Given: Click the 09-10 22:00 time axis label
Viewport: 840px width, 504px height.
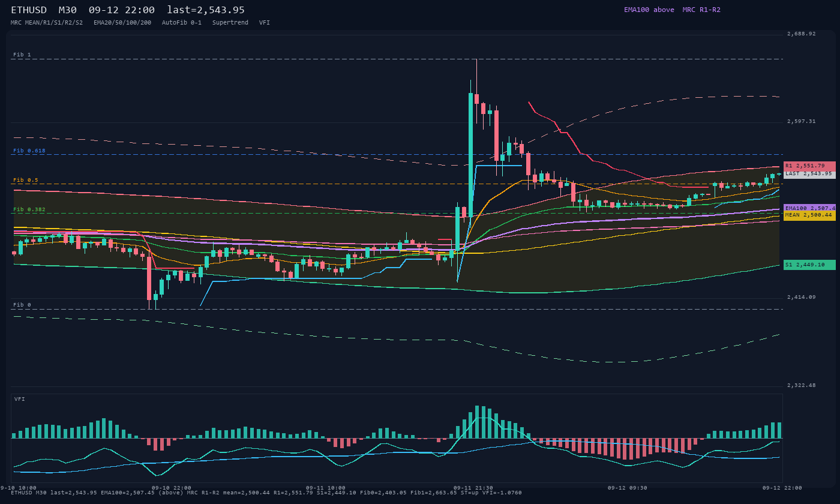Looking at the screenshot, I should (172, 488).
